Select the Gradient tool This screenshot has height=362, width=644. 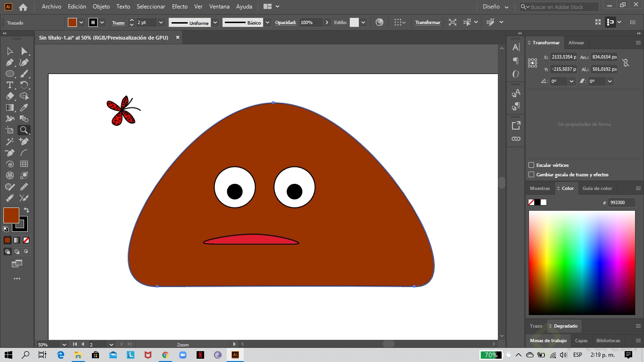coord(10,107)
